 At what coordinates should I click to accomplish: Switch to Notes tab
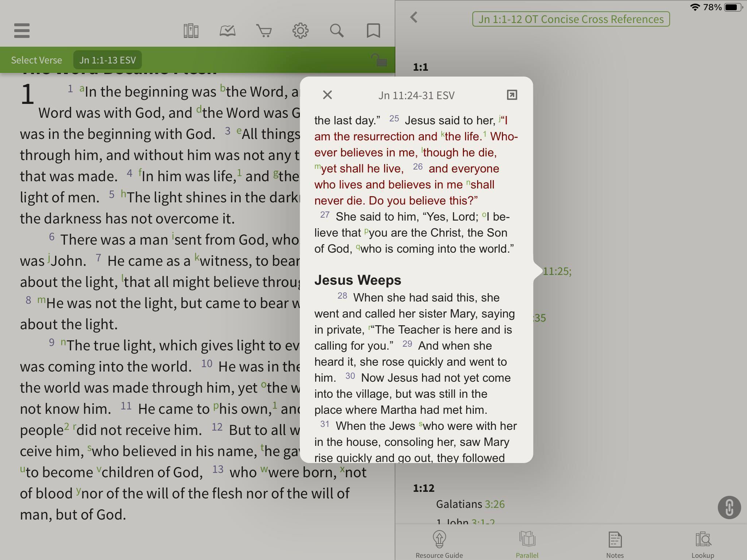pos(615,544)
